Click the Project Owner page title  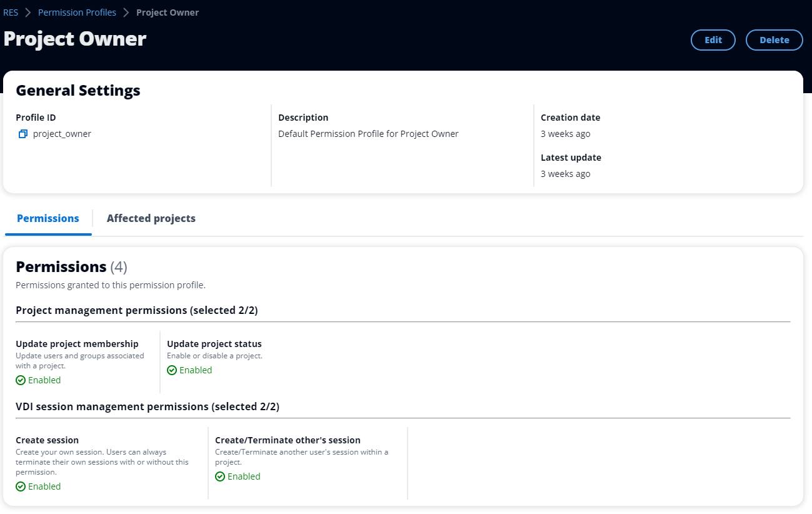[x=74, y=39]
